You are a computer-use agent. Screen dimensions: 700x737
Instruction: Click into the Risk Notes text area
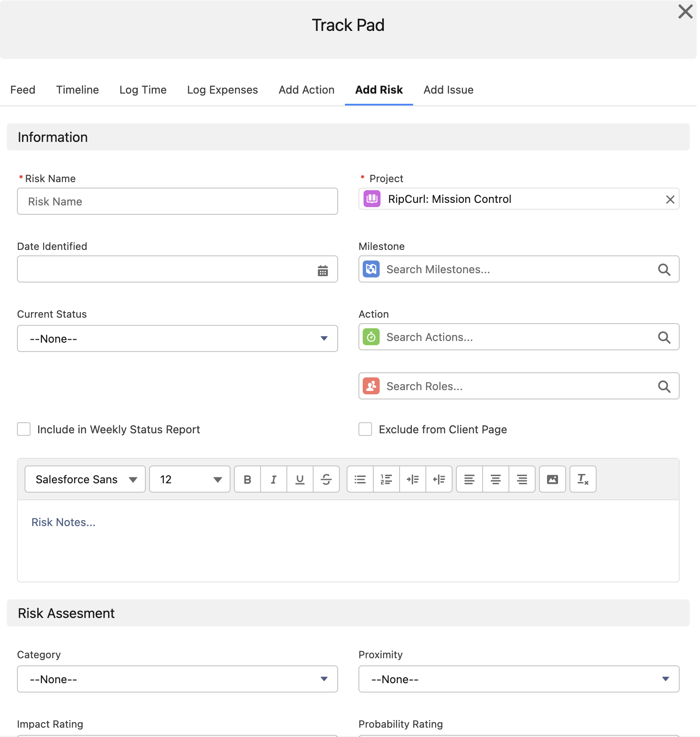[348, 541]
